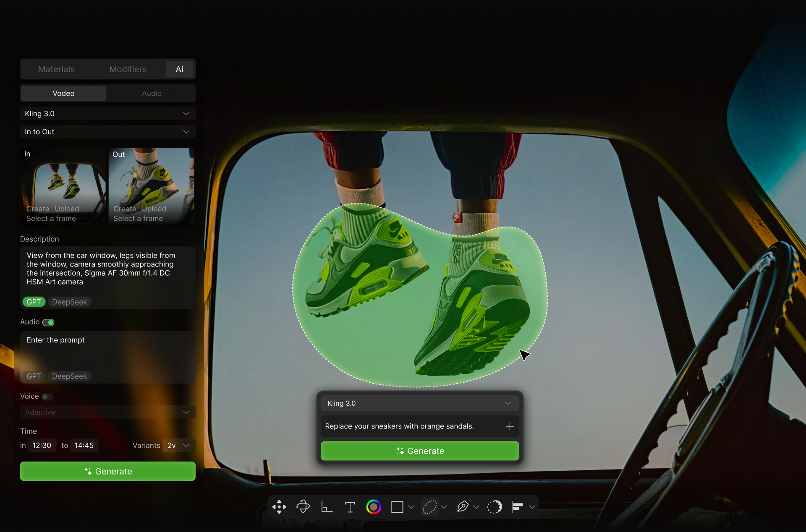This screenshot has height=532, width=806.
Task: Select the Move tool in bottom toolbar
Action: pyautogui.click(x=279, y=507)
